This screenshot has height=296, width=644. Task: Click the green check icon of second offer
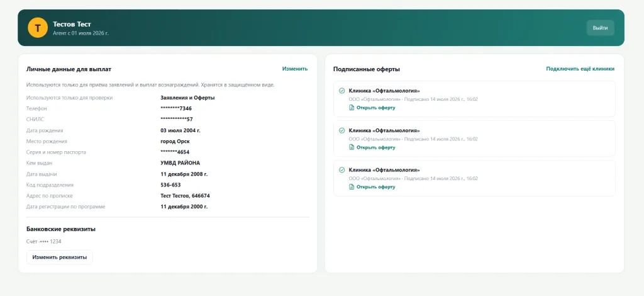(x=341, y=130)
